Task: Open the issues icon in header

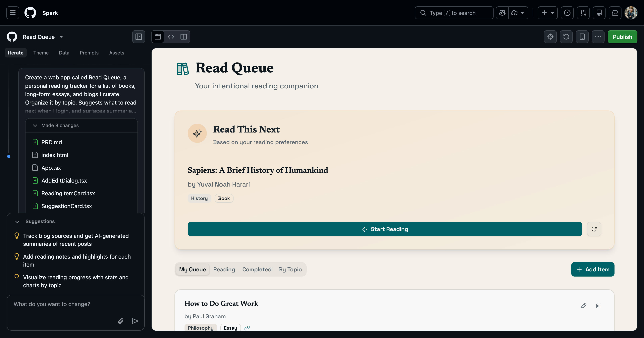Action: coord(567,13)
